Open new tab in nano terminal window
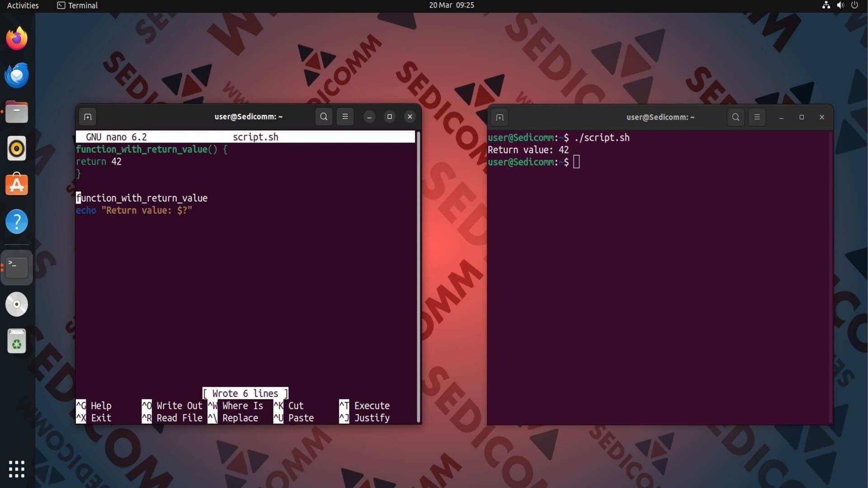This screenshot has width=868, height=488. point(88,117)
